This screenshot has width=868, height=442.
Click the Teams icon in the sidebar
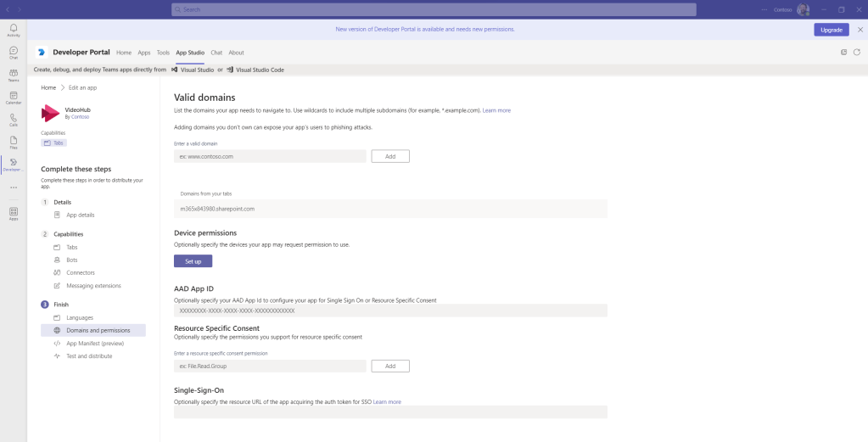(x=14, y=75)
